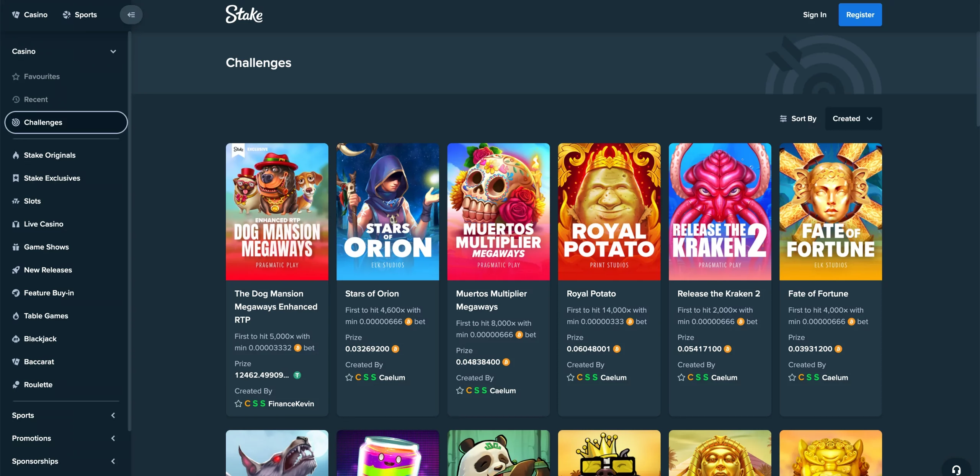This screenshot has width=980, height=476.
Task: Click the Recent clock icon
Action: tap(16, 99)
